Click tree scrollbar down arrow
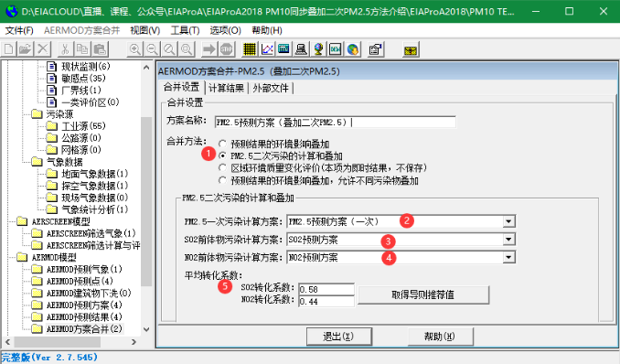620x364 pixels. pos(146,329)
